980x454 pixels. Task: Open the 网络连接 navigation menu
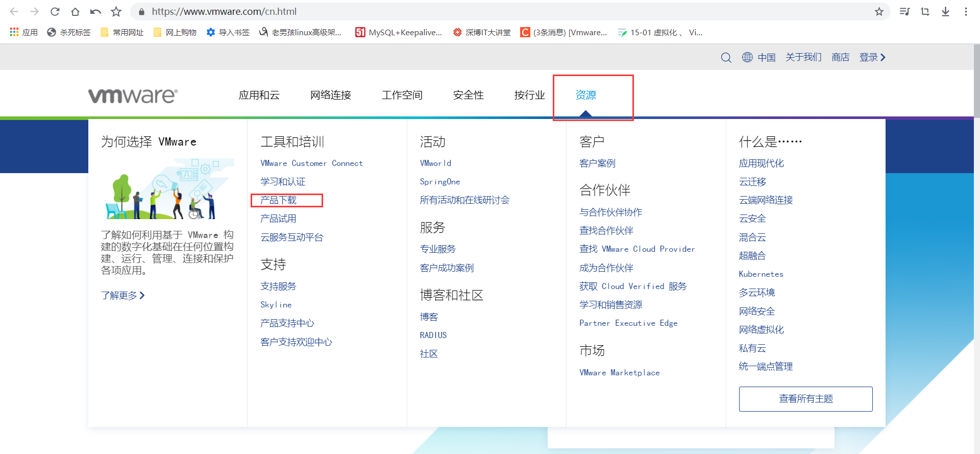point(331,95)
